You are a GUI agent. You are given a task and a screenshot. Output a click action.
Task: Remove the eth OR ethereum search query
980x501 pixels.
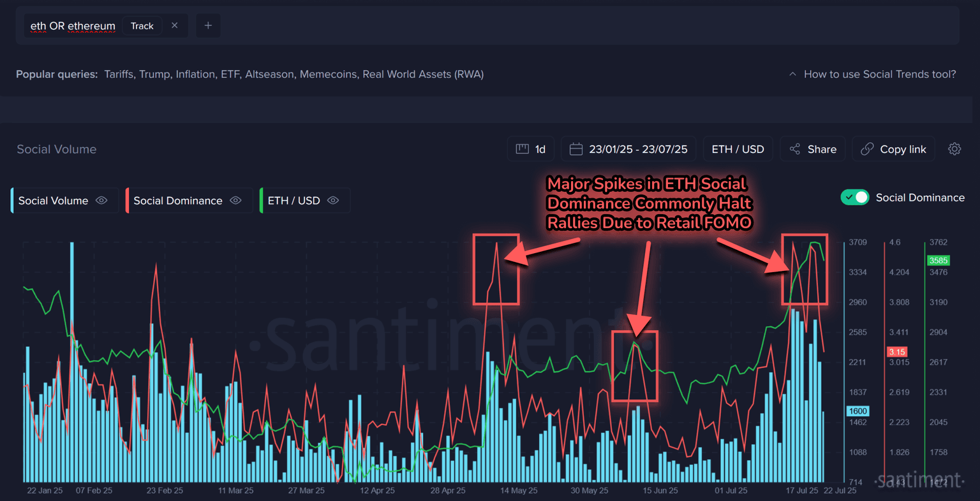point(174,25)
